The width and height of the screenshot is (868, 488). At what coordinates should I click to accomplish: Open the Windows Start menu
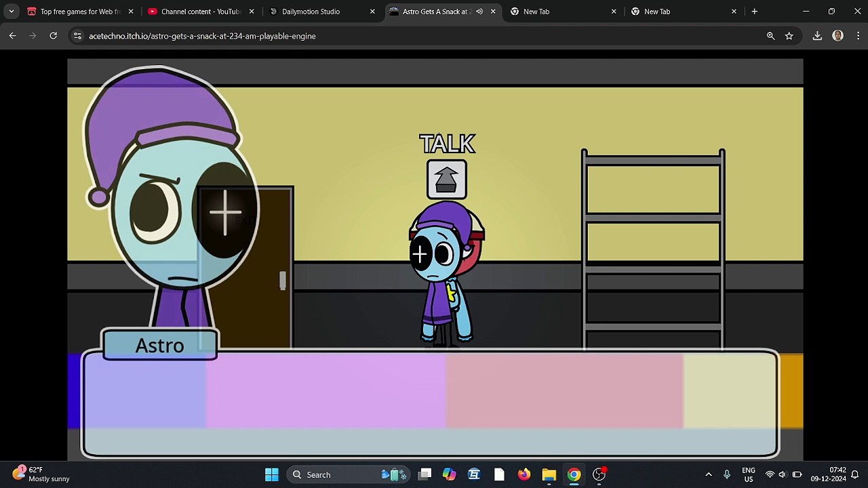point(272,474)
